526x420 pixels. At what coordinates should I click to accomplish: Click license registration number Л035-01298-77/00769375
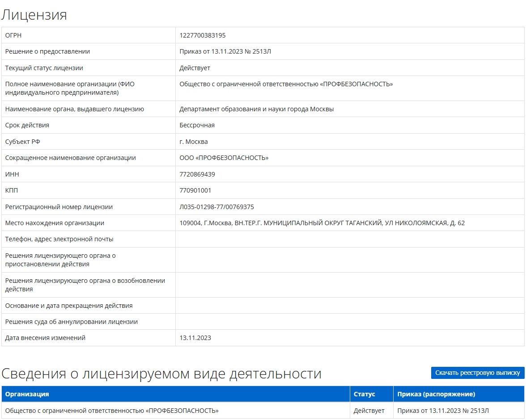[x=217, y=207]
